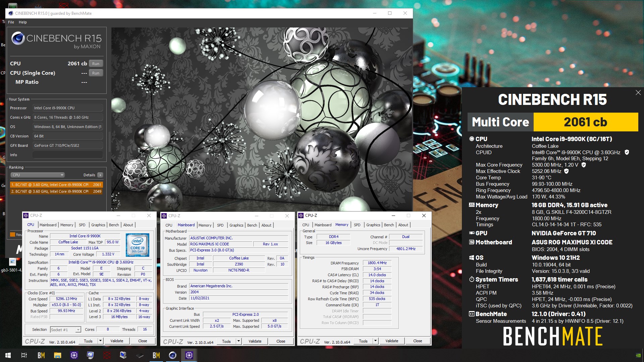644x362 pixels.
Task: Click the orange Your Score legend swatch
Action: point(12,235)
